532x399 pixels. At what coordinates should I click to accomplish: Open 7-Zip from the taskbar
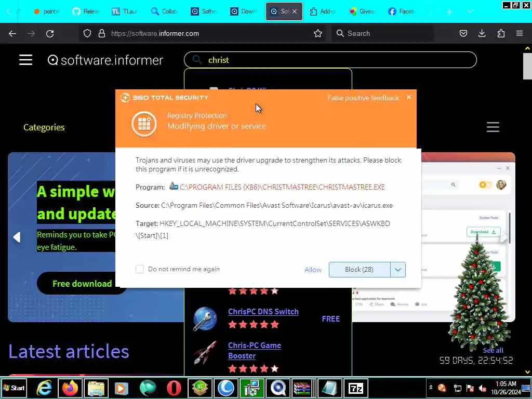tap(355, 388)
